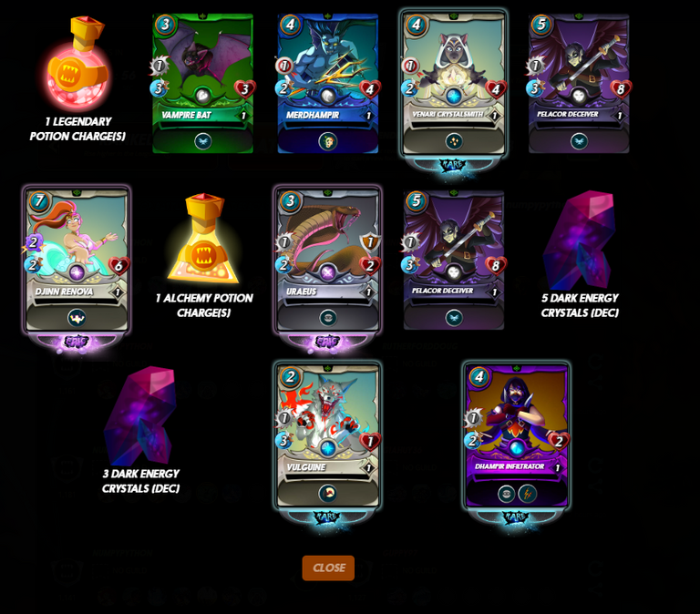Click Djinn Renova's ability icon

coord(77,318)
